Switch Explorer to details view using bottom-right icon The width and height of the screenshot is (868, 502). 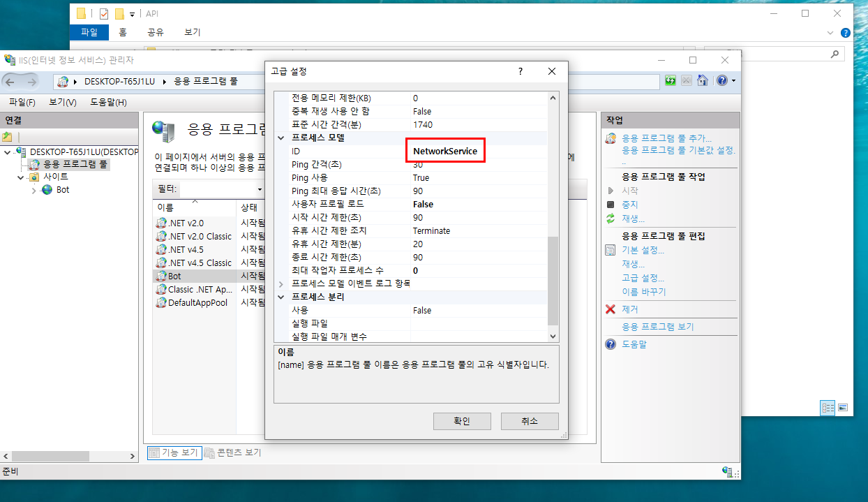[x=828, y=408]
